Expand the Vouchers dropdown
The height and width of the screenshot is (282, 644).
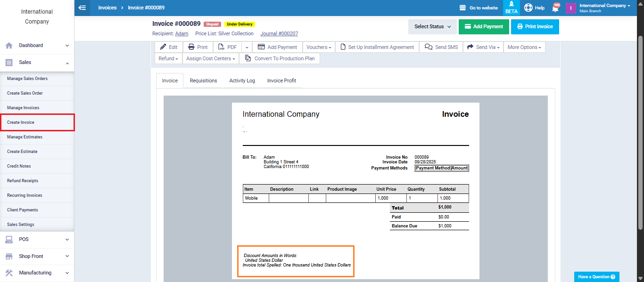319,47
